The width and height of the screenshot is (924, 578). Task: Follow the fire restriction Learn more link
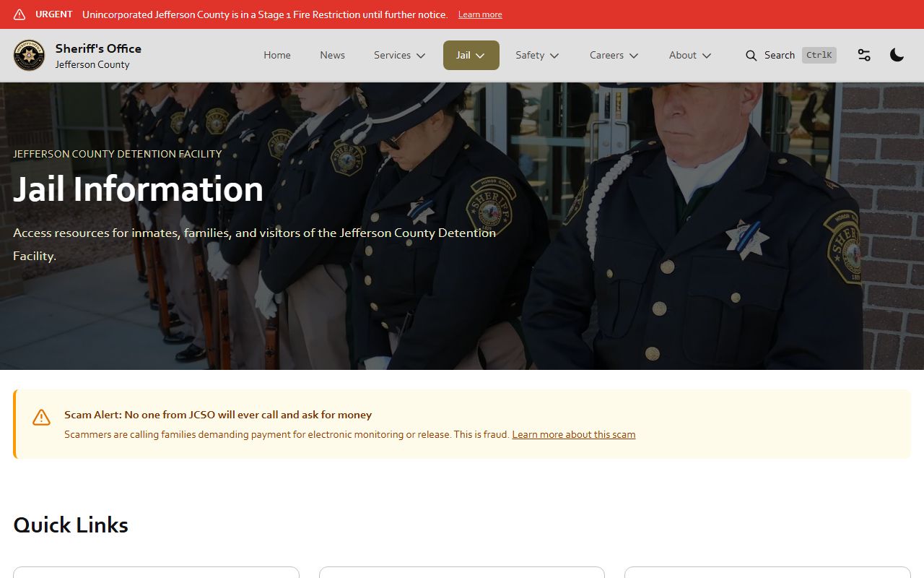click(480, 14)
